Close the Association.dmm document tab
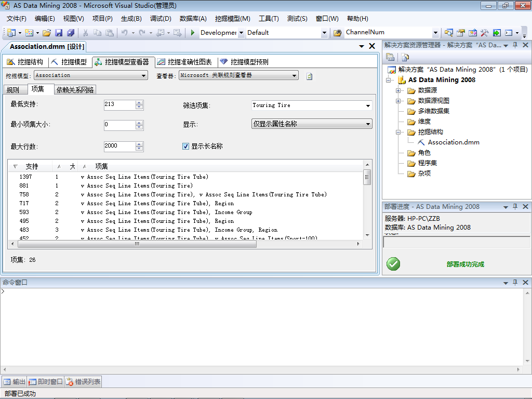This screenshot has width=532, height=399. (372, 46)
